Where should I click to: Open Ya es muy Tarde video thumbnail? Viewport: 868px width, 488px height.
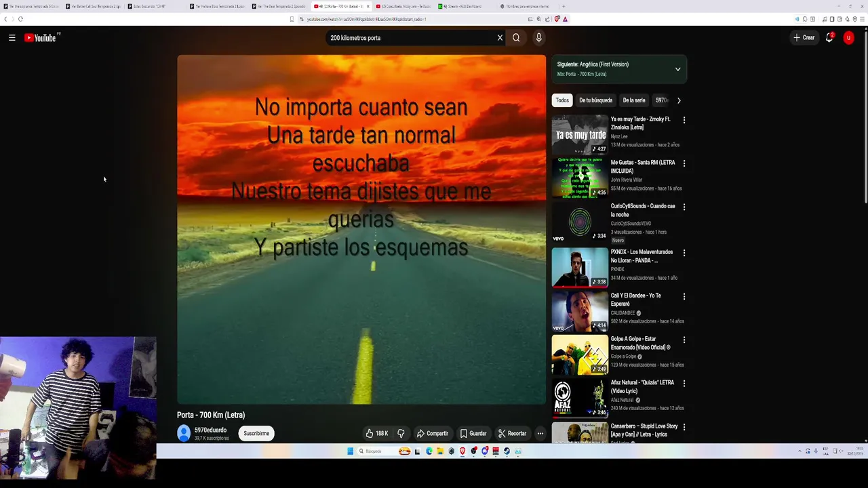[x=580, y=134]
